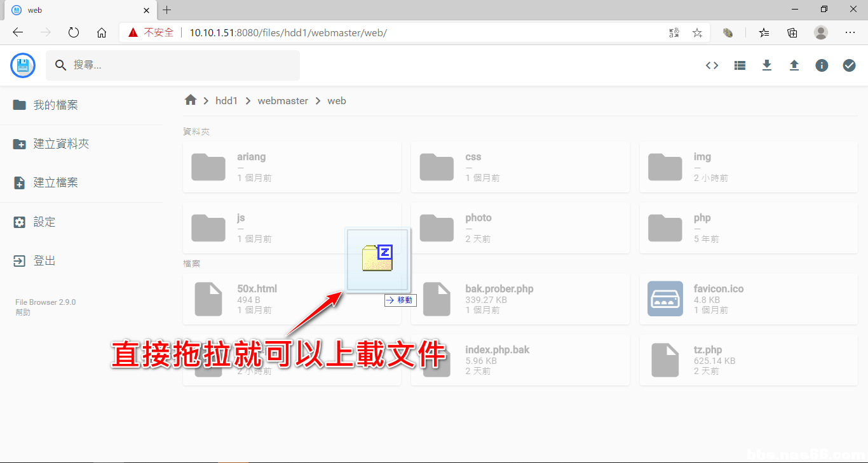The image size is (868, 463).
Task: Select 建立資料夾 in the sidebar
Action: [61, 144]
